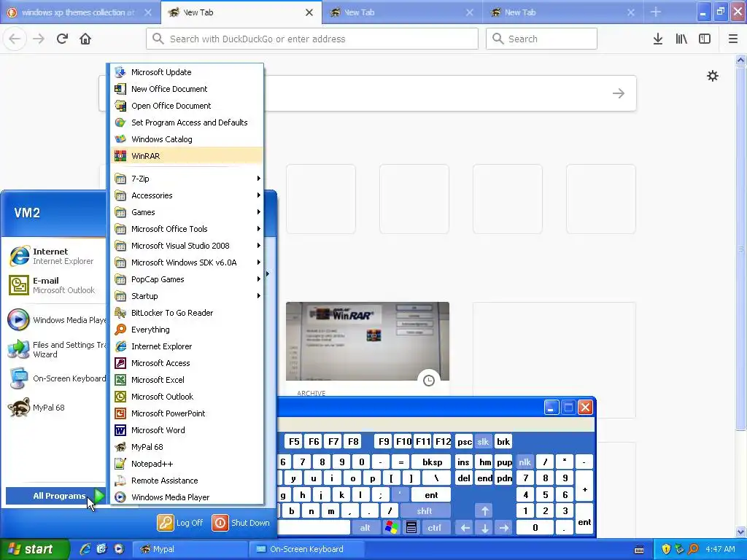Expand the 7-Zip submenu arrow

coord(259,179)
